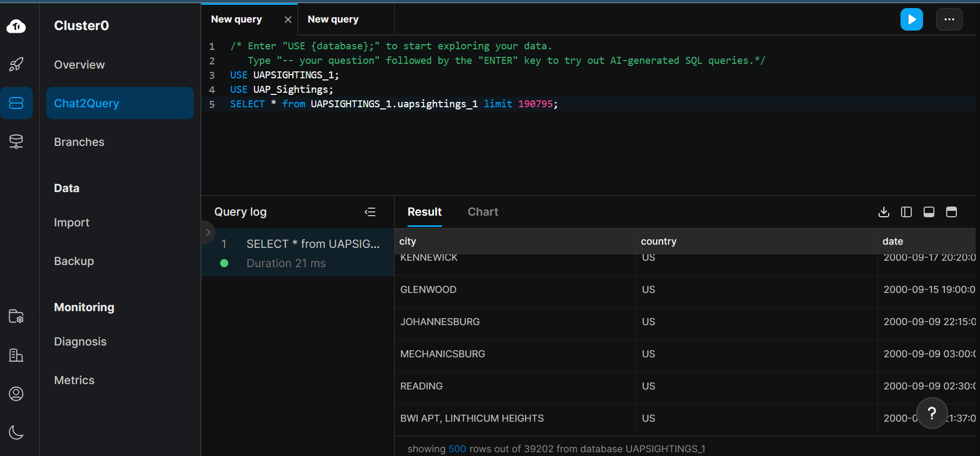Open the data service icon in sidebar
The height and width of the screenshot is (456, 980).
[16, 142]
